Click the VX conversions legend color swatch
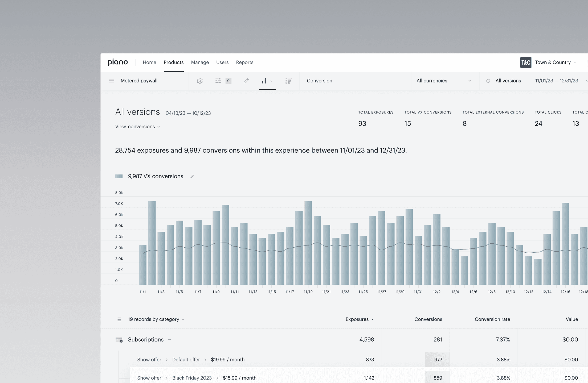 tap(119, 176)
